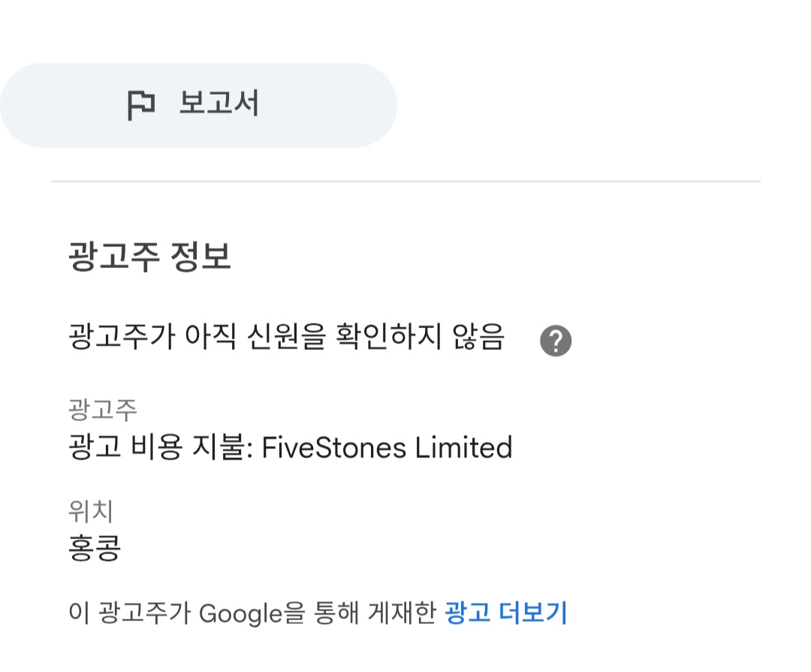Screen dimensions: 811x672
Task: Select the 홍콩 location value
Action: click(95, 549)
